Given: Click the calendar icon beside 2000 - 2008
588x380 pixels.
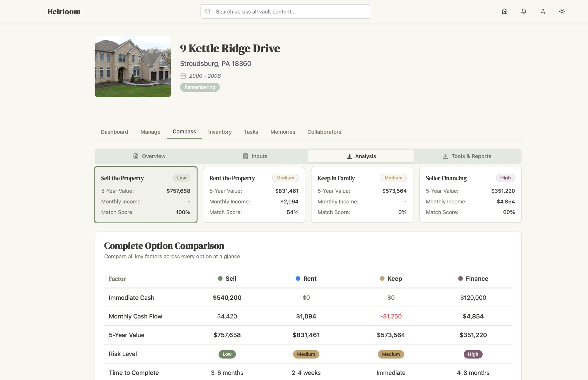Looking at the screenshot, I should [x=183, y=76].
